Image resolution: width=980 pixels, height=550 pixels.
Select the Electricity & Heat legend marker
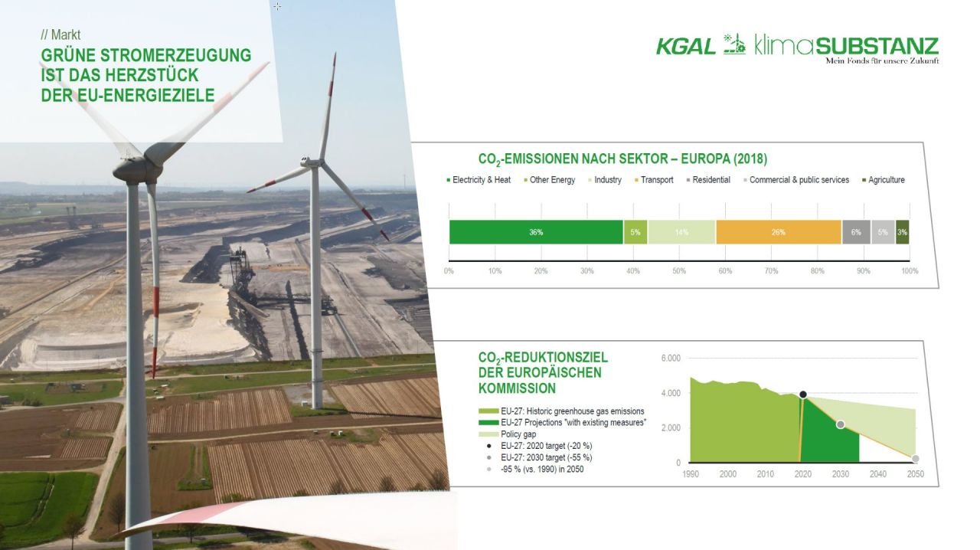449,180
